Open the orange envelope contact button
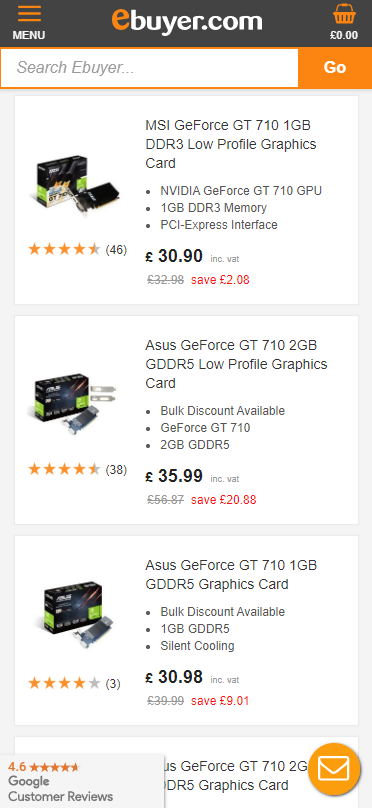Image resolution: width=372 pixels, height=808 pixels. click(x=334, y=769)
